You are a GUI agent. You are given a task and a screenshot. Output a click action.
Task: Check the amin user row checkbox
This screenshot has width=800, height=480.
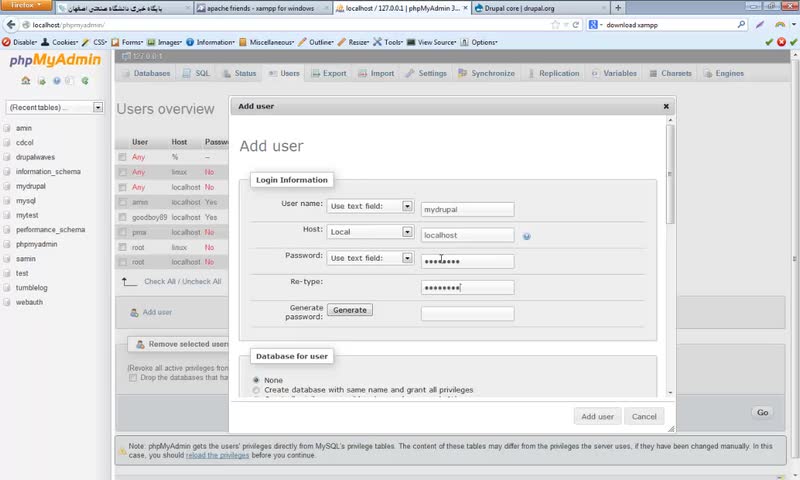(x=122, y=202)
